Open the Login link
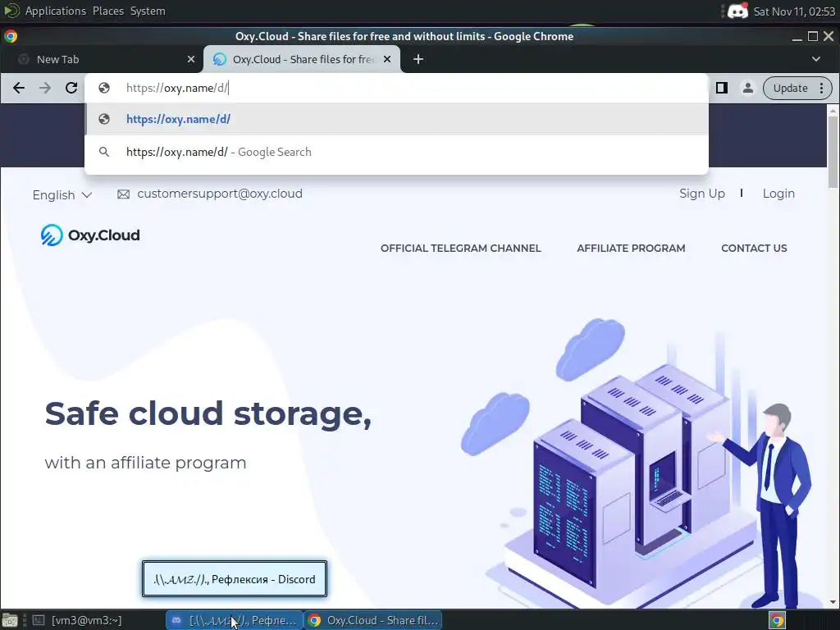 pos(778,194)
